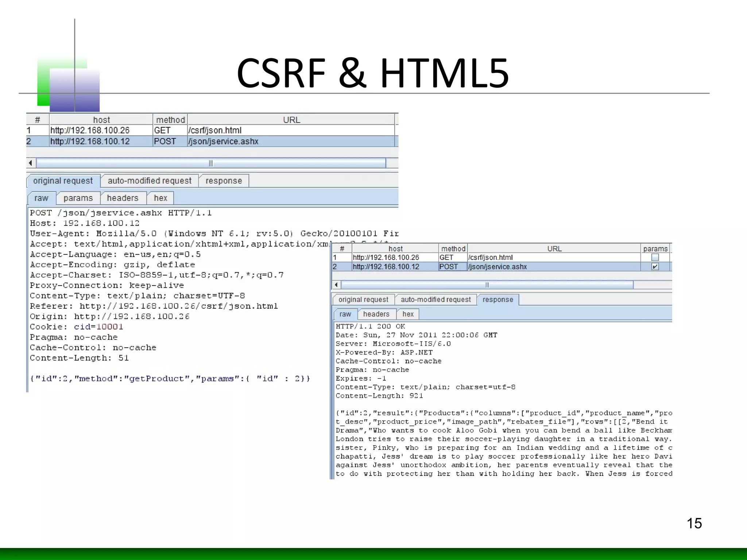The image size is (747, 560).
Task: Select 'headers' sub-tab in right response panel
Action: pos(376,314)
